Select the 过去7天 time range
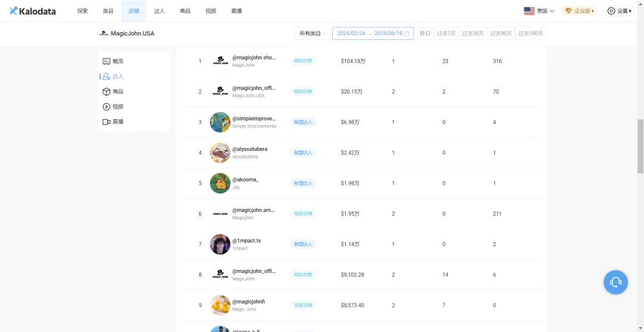The height and width of the screenshot is (332, 644). point(446,33)
